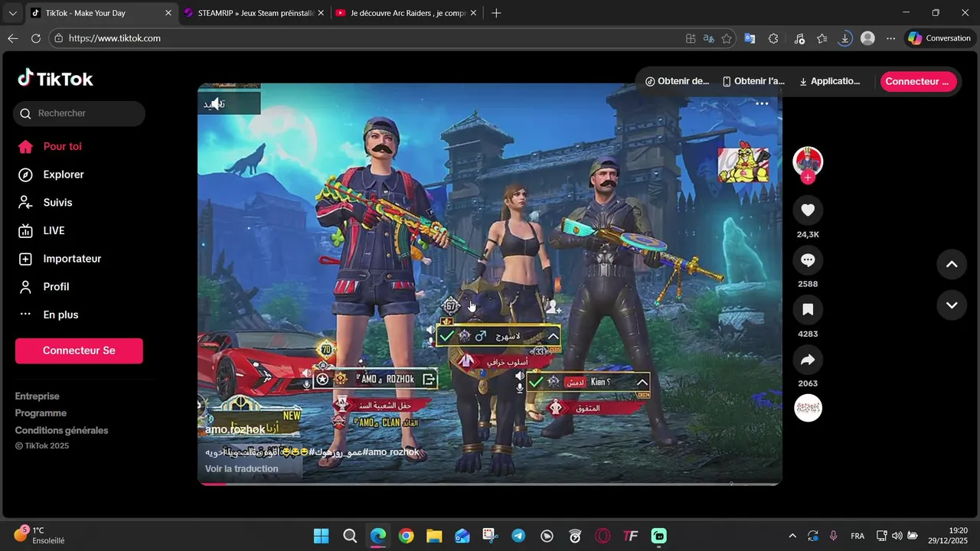This screenshot has height=551, width=980.
Task: Share video with the arrow icon
Action: [x=808, y=360]
